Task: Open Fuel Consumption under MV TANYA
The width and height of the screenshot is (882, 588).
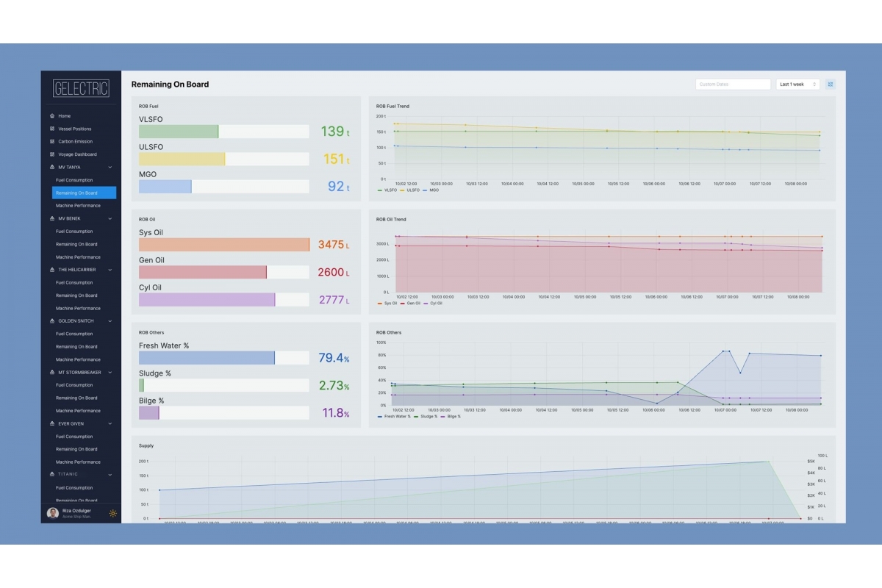Action: click(x=74, y=180)
